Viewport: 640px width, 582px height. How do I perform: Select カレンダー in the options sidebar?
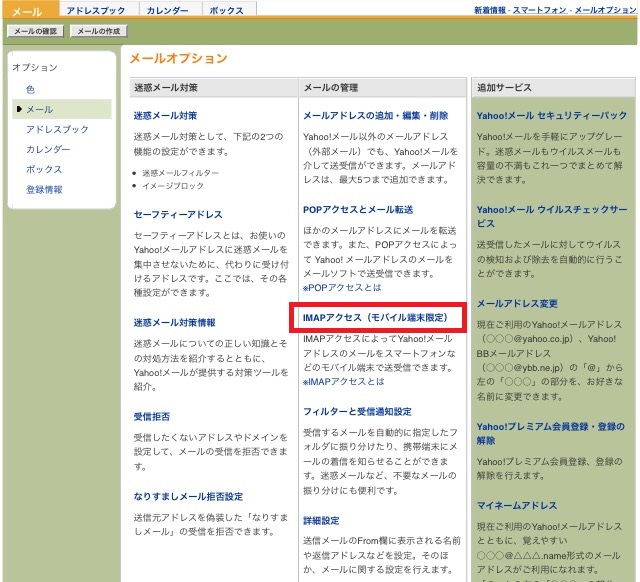coord(48,149)
